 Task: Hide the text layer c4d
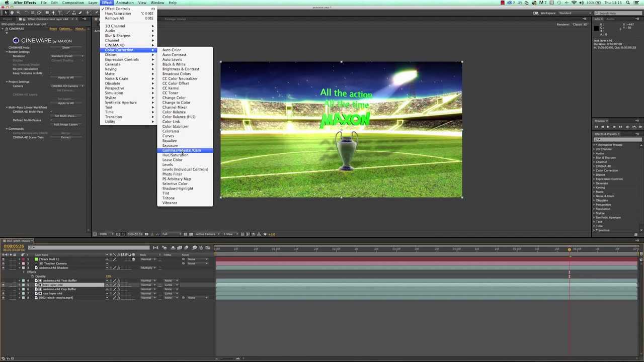click(3, 285)
